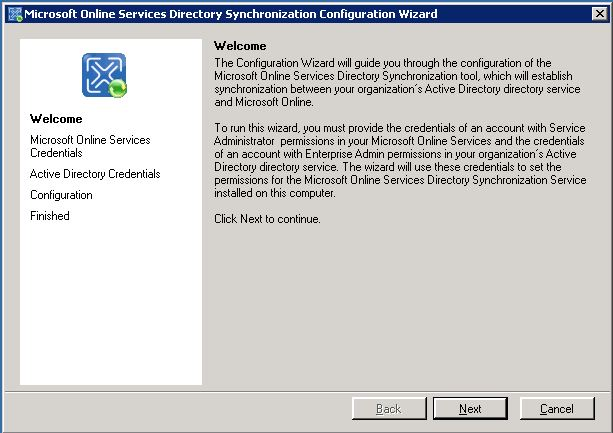The width and height of the screenshot is (613, 433).
Task: Cancel the configuration wizard
Action: pyautogui.click(x=556, y=409)
